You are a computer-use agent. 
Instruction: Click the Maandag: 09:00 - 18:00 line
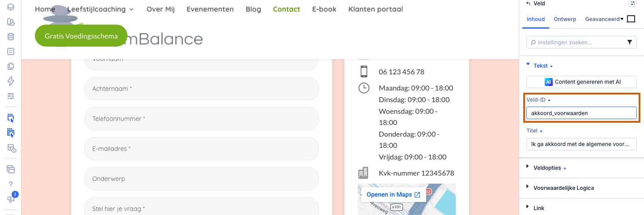click(x=416, y=88)
